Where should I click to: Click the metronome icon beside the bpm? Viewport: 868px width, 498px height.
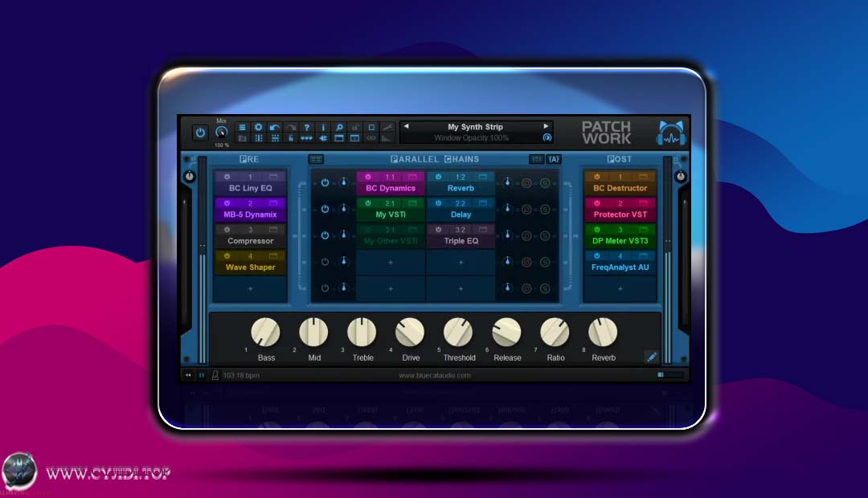pos(215,375)
